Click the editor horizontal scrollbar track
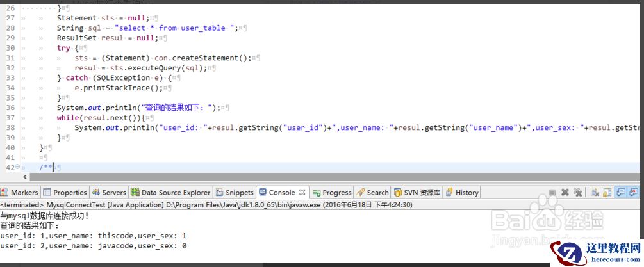The width and height of the screenshot is (644, 267). click(336, 177)
